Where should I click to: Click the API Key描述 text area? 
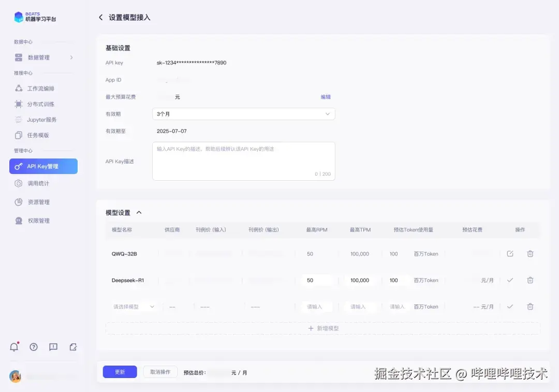(243, 161)
